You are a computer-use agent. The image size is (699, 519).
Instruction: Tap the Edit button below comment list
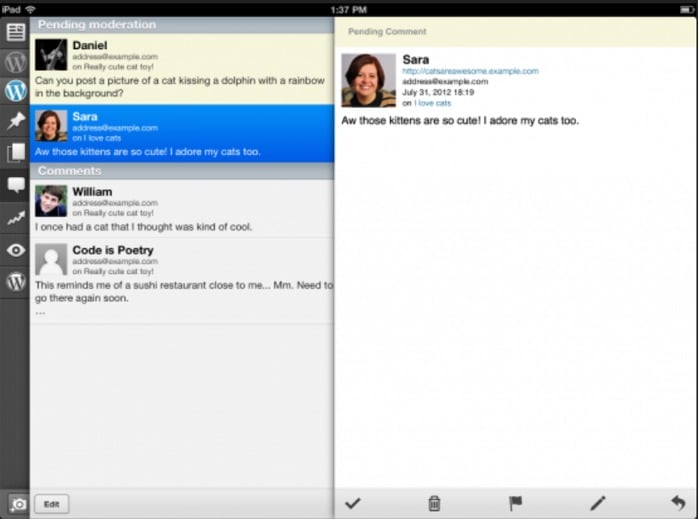[52, 504]
